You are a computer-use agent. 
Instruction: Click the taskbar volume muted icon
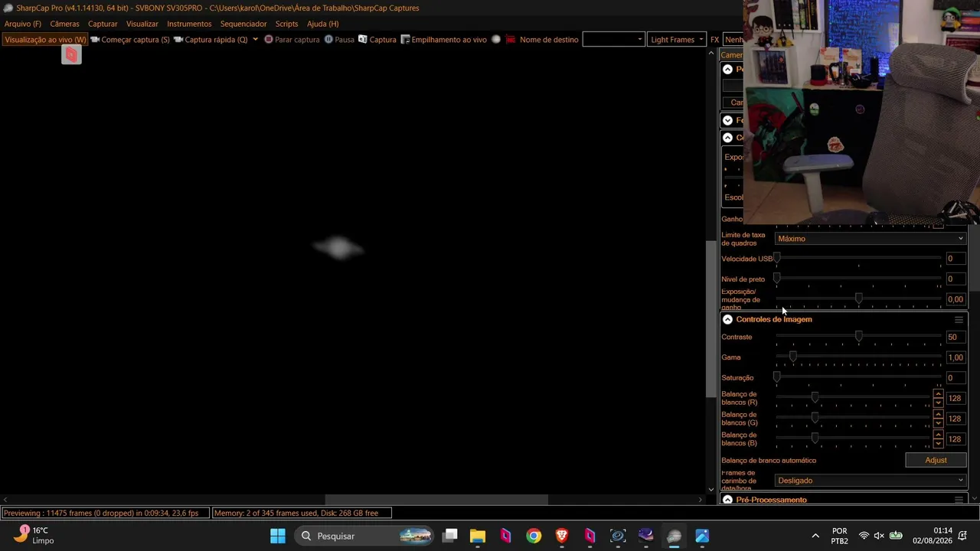click(x=879, y=536)
